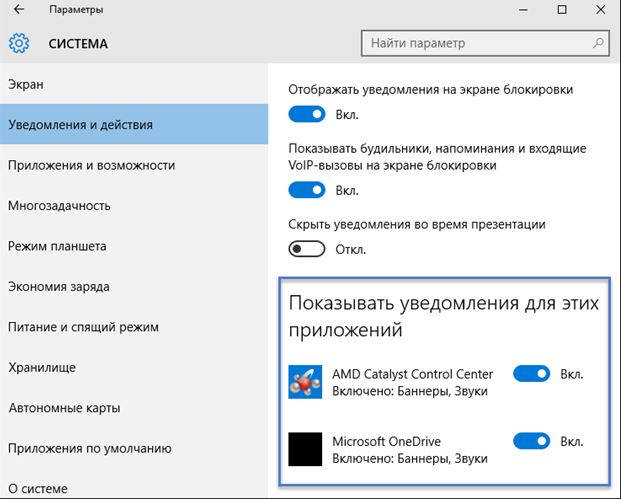Toggle AMD Catalyst Control Center notifications
Screen dimensions: 621x502
[531, 374]
